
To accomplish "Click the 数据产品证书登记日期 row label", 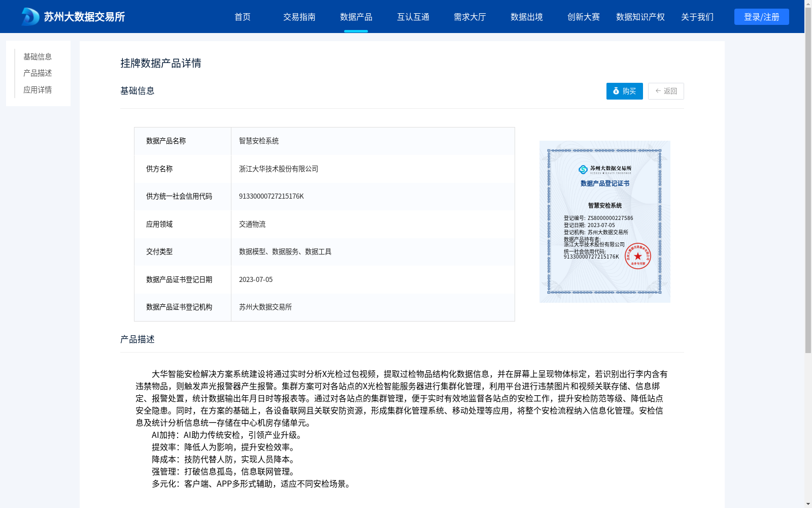I will tap(179, 279).
